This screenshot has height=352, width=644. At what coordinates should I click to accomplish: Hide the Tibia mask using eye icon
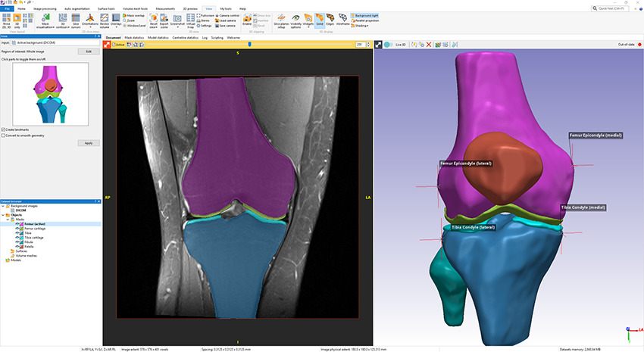[x=19, y=233]
